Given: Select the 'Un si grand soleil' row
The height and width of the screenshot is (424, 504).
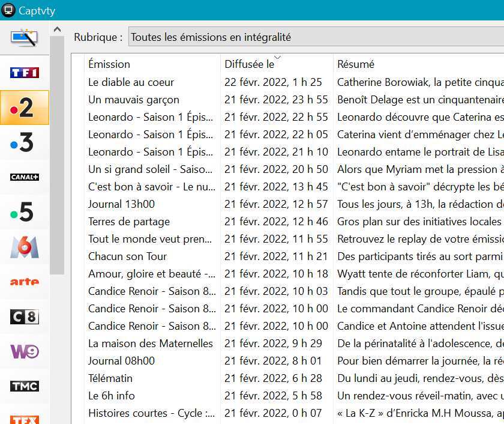Looking at the screenshot, I should [x=287, y=169].
